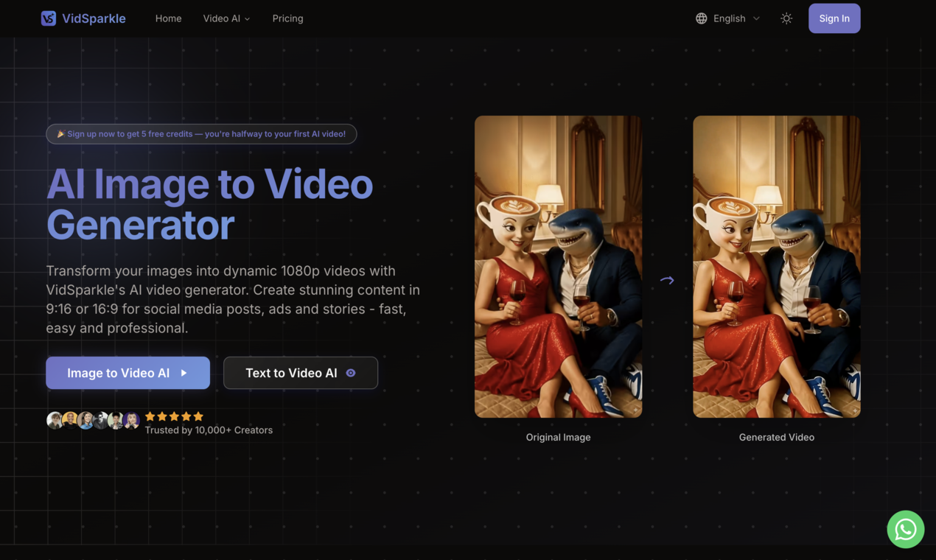Click the eye icon on Text to Video AI

(352, 373)
